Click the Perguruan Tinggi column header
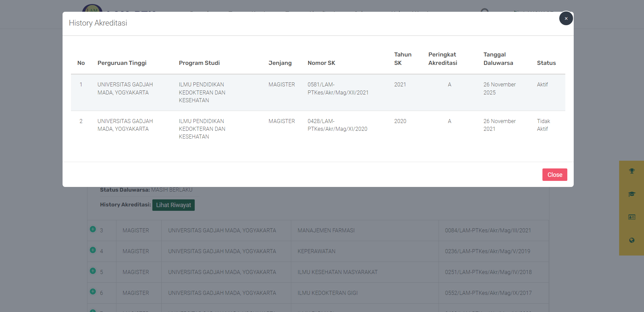This screenshot has width=644, height=312. (122, 63)
